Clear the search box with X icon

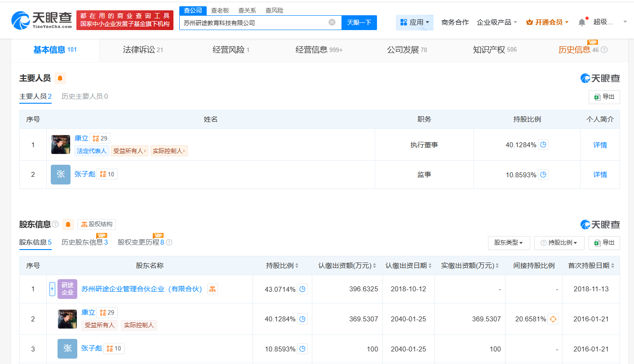click(332, 22)
